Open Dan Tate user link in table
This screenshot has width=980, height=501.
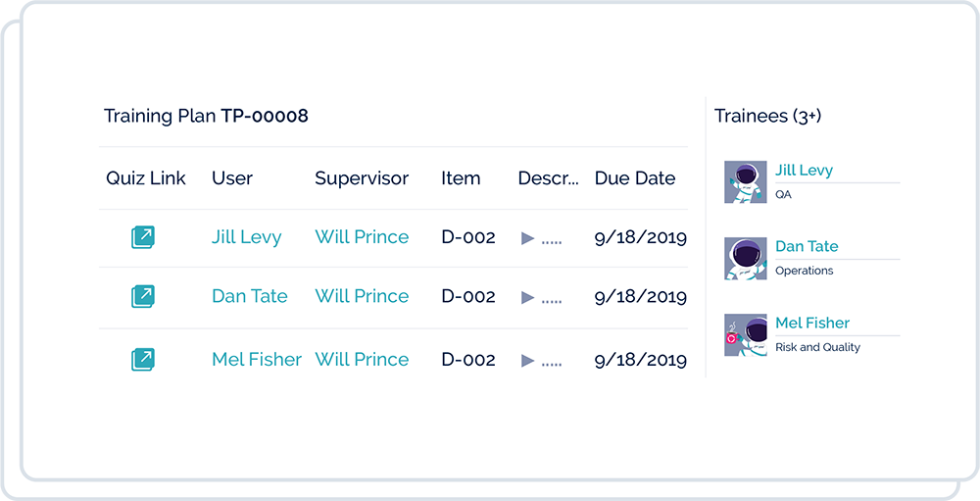click(x=249, y=296)
